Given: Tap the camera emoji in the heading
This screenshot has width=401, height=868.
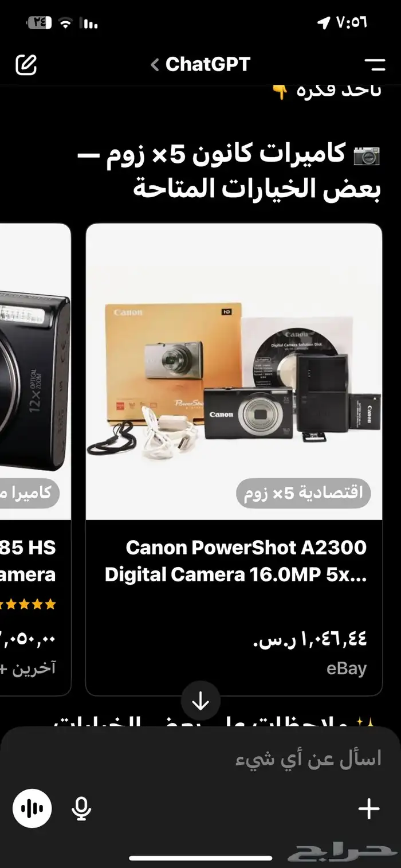Looking at the screenshot, I should [367, 155].
